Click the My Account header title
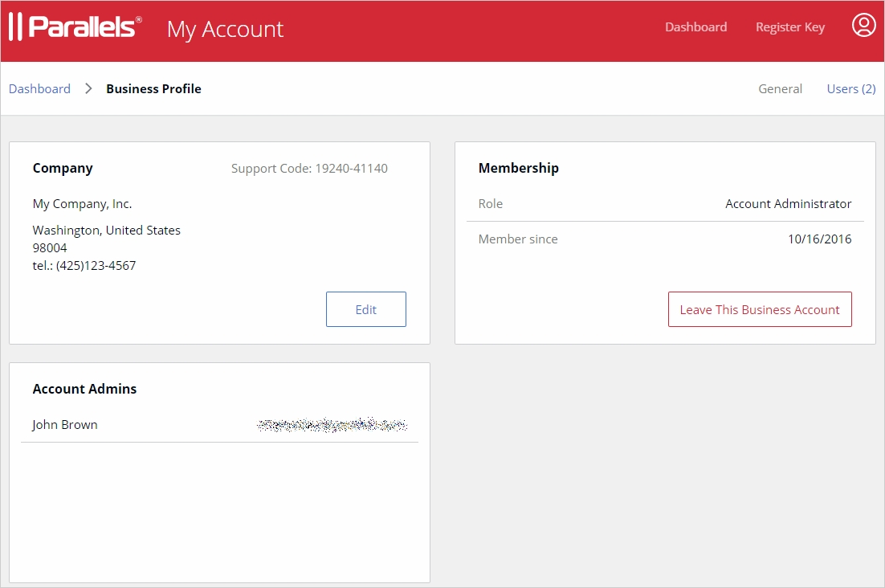This screenshot has width=885, height=588. [x=225, y=29]
